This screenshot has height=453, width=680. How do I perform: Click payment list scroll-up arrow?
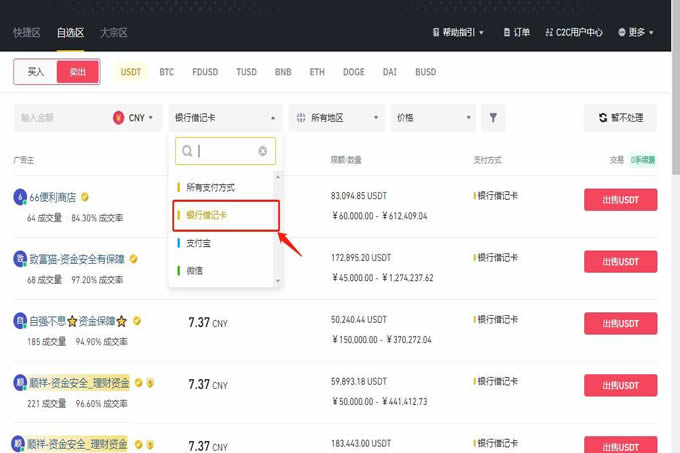click(x=278, y=177)
